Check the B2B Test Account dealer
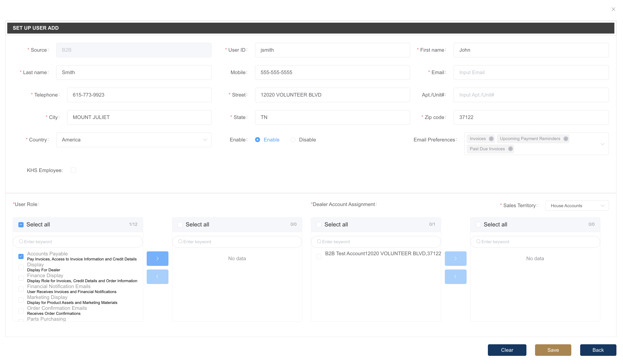 [319, 256]
